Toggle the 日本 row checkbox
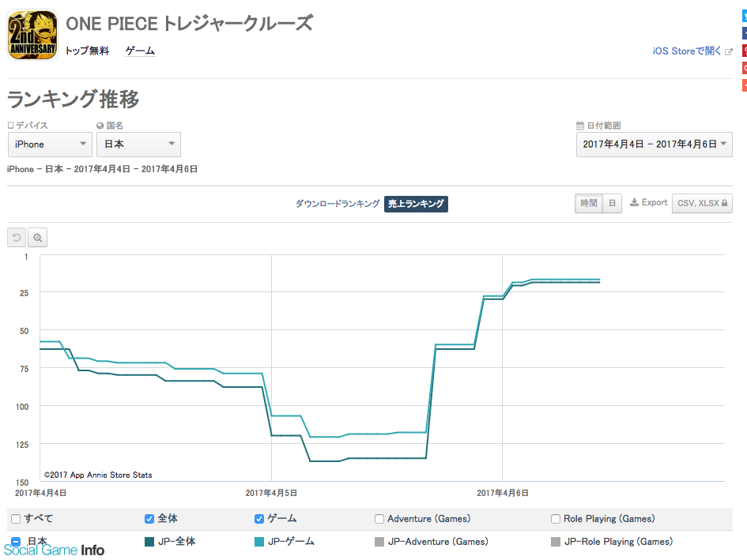 pos(16,541)
